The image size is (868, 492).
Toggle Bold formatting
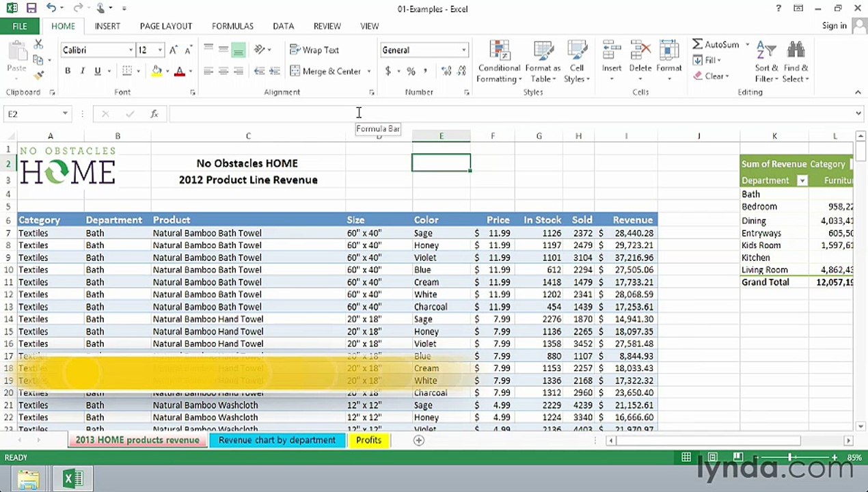pyautogui.click(x=67, y=71)
